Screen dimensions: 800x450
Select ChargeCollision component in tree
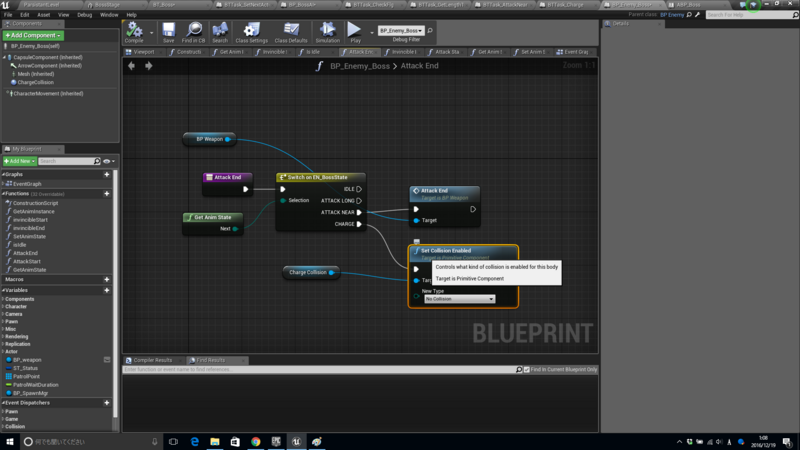pyautogui.click(x=35, y=82)
